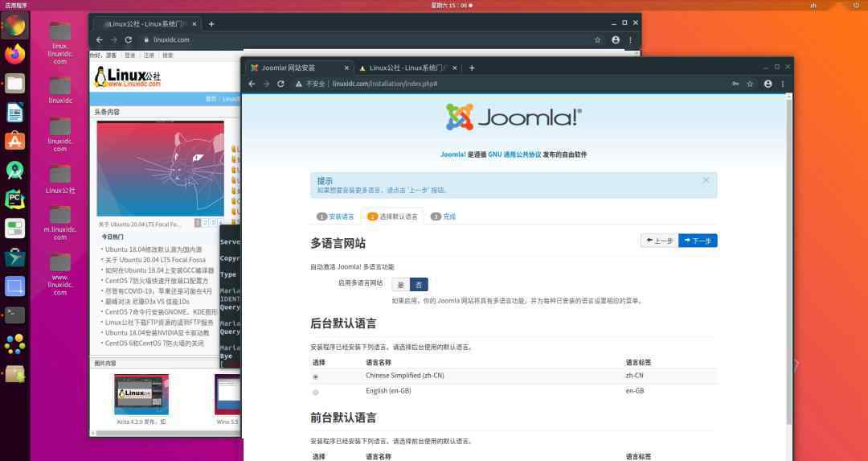Open Chrome menu in Joomla browser window
Screen dimensions: 868x461
[783, 84]
